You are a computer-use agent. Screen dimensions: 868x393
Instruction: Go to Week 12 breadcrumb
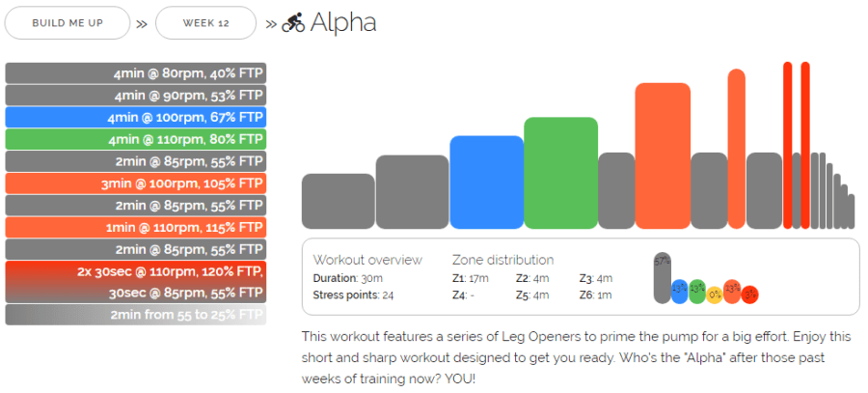(205, 23)
